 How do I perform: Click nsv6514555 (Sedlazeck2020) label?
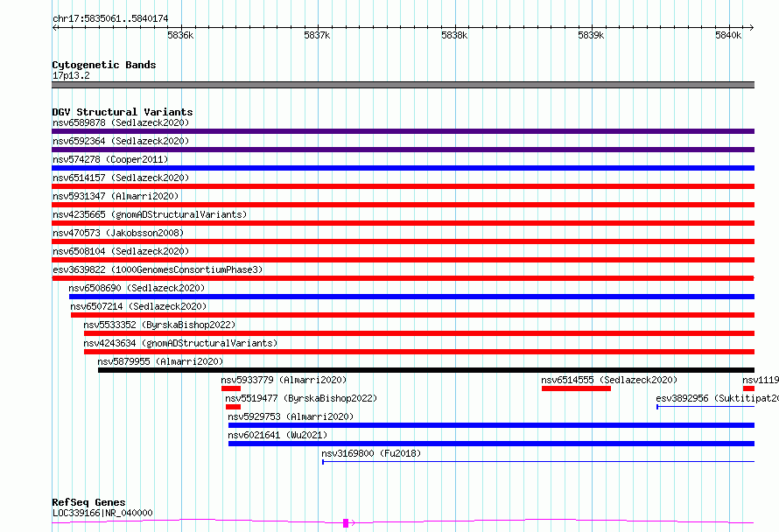click(609, 380)
